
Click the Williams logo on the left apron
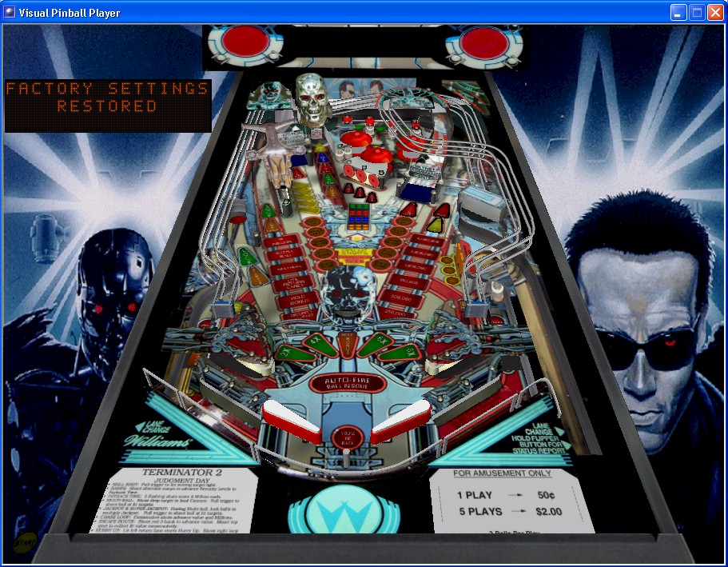tap(158, 441)
